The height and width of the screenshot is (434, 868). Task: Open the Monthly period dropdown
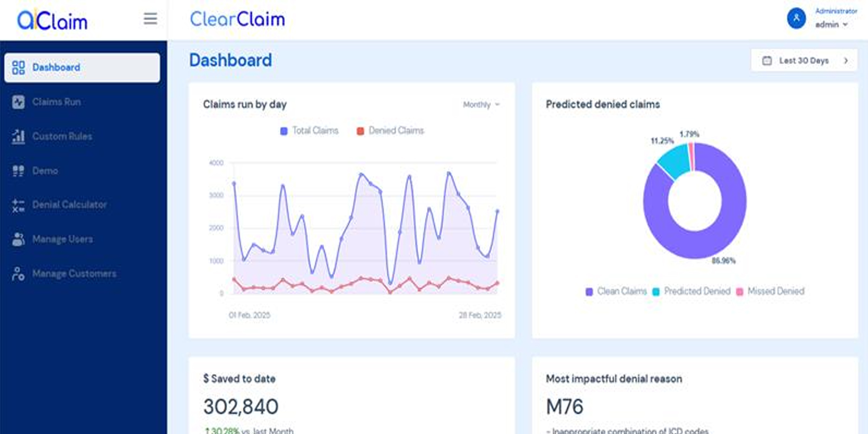pos(481,105)
